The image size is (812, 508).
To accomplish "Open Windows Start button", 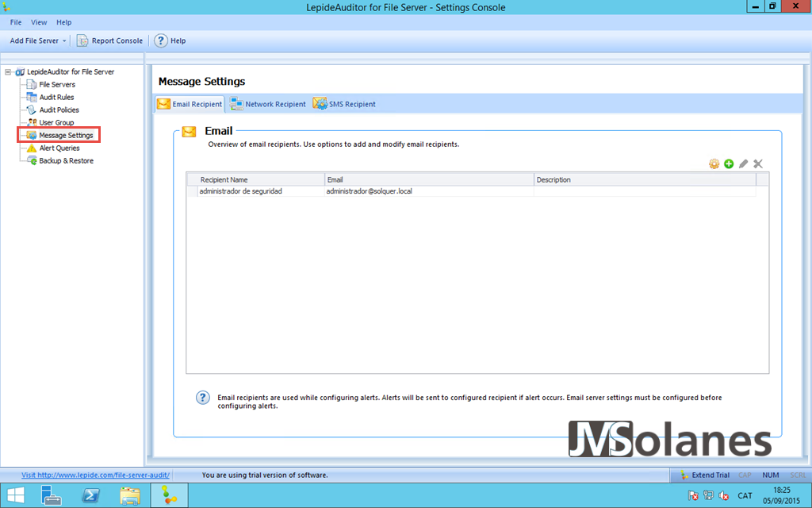I will coord(16,495).
